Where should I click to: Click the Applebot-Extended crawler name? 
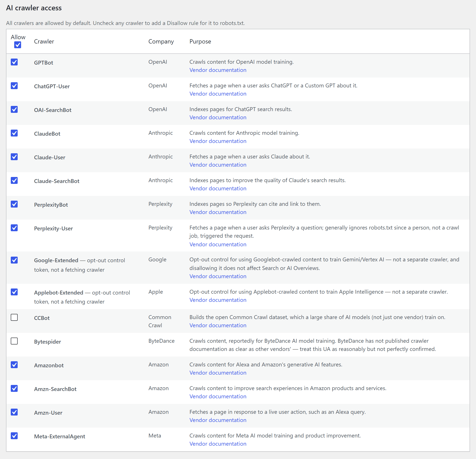[59, 293]
